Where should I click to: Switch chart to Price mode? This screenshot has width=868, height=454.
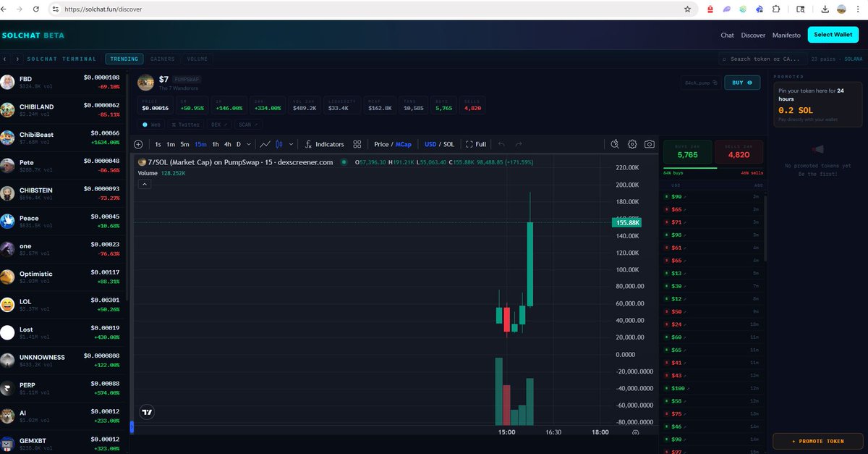click(x=381, y=144)
